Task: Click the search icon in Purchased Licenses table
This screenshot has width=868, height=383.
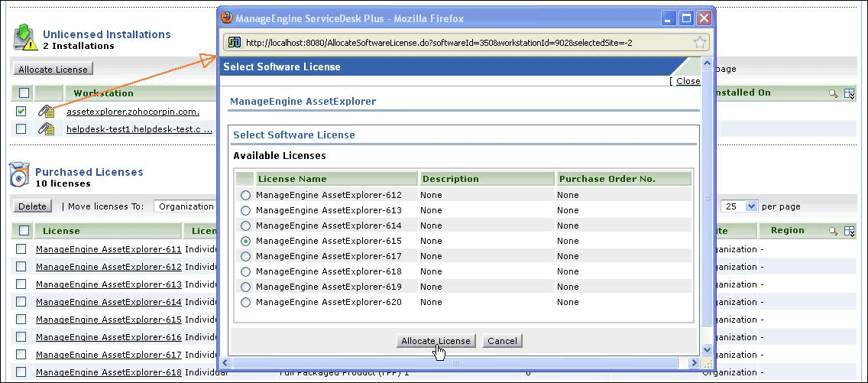Action: coord(834,231)
